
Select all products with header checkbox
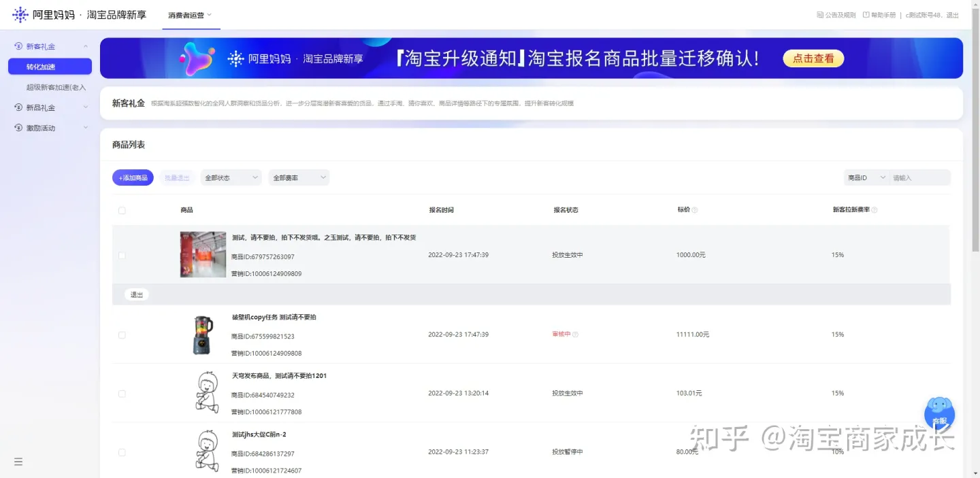click(122, 211)
